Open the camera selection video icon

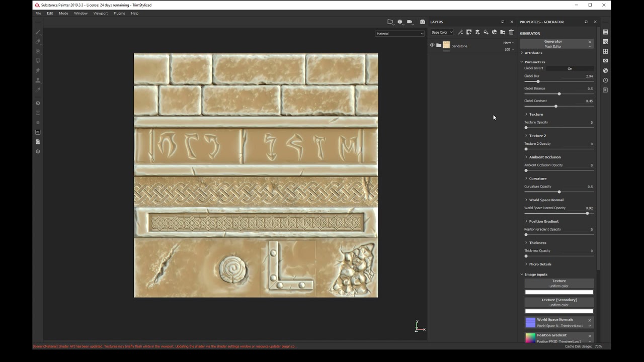point(410,22)
